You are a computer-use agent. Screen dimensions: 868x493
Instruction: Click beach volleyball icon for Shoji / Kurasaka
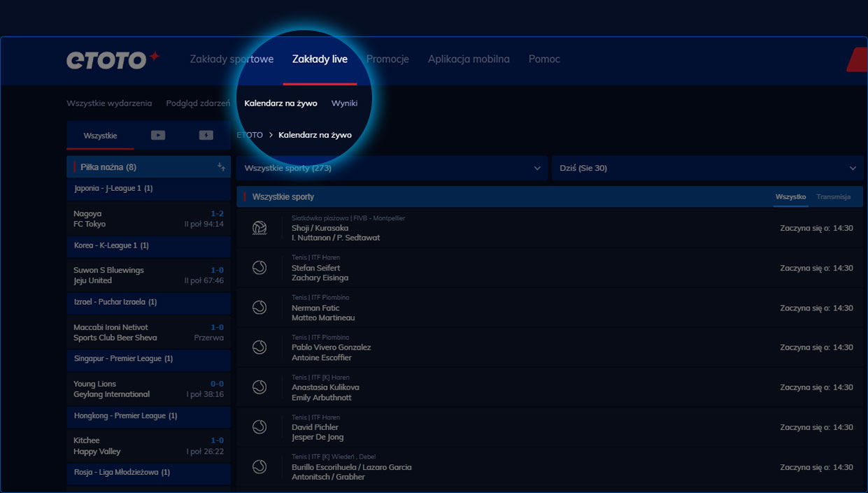[259, 228]
